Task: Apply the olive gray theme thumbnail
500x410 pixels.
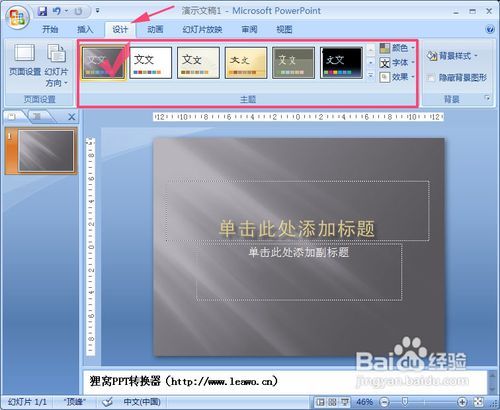Action: pyautogui.click(x=293, y=63)
